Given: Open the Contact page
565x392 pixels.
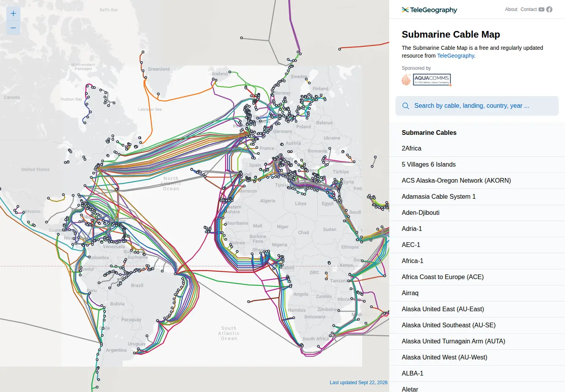Looking at the screenshot, I should click(529, 9).
